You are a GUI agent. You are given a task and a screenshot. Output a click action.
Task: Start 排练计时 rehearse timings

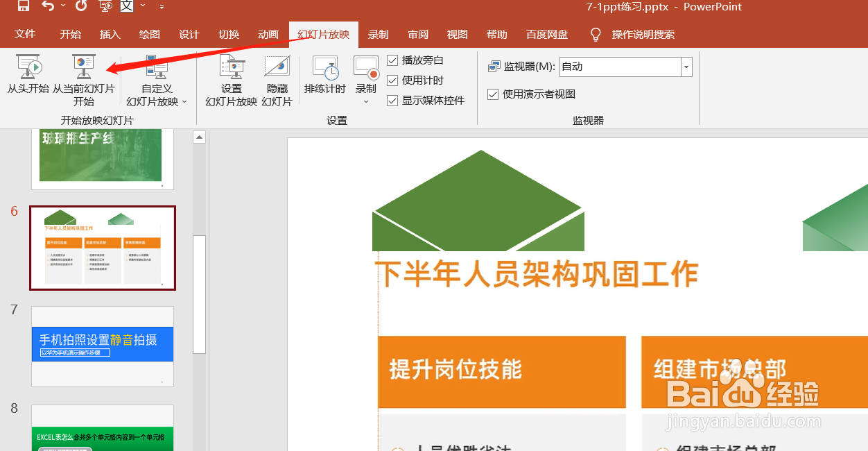click(324, 76)
